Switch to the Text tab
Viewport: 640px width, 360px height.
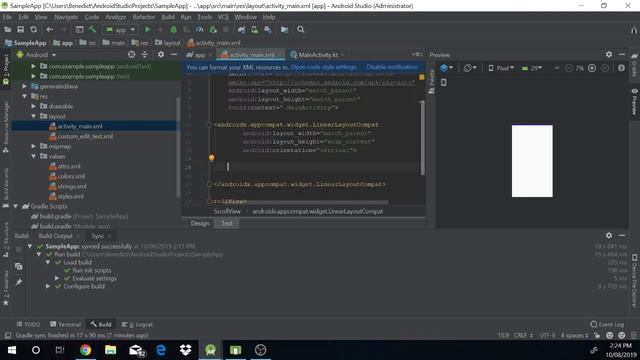pyautogui.click(x=227, y=223)
